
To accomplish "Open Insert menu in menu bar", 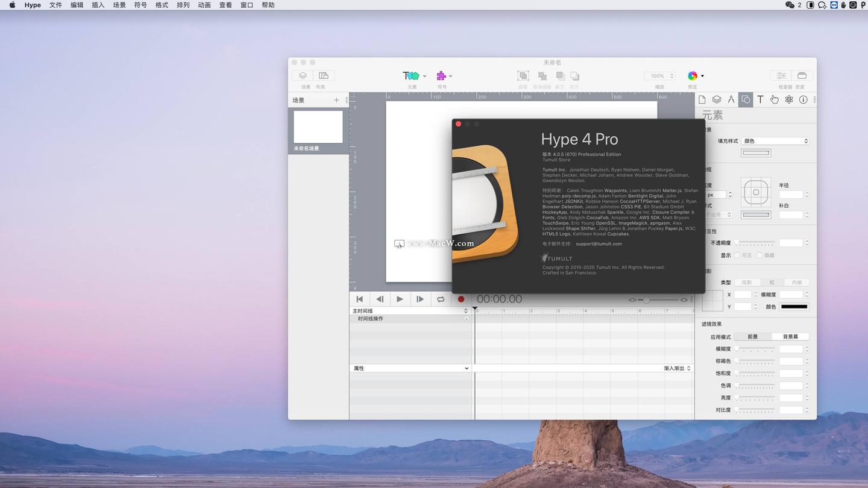I will click(x=98, y=5).
